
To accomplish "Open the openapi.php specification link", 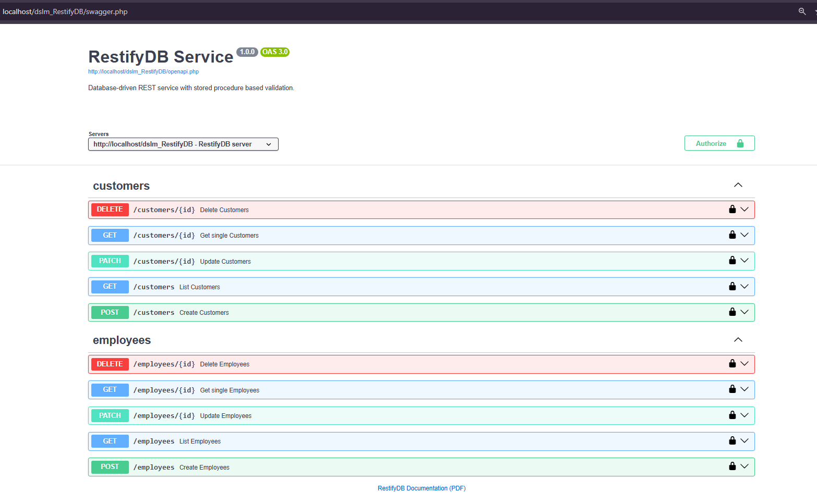I will (143, 72).
